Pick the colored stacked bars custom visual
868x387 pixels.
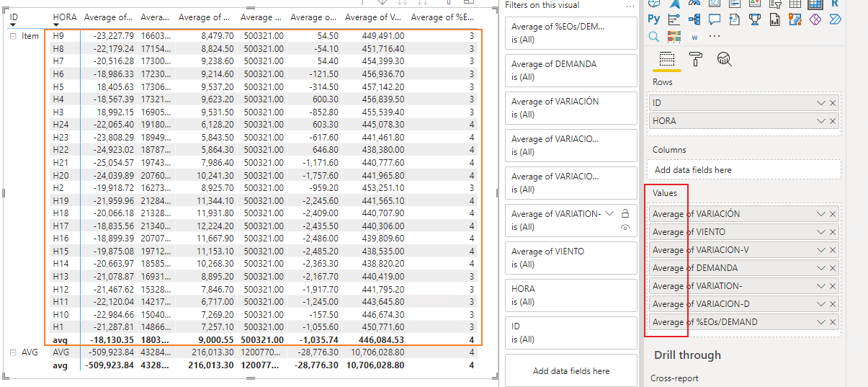(x=674, y=37)
